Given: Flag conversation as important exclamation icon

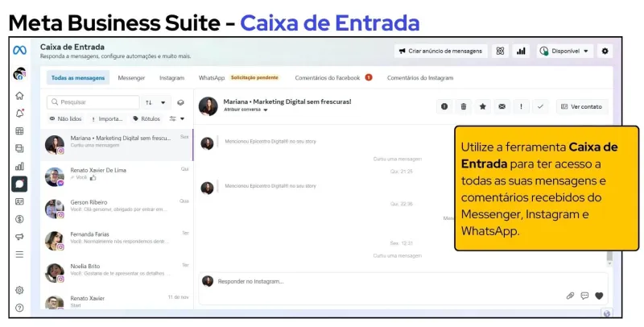Looking at the screenshot, I should point(521,106).
